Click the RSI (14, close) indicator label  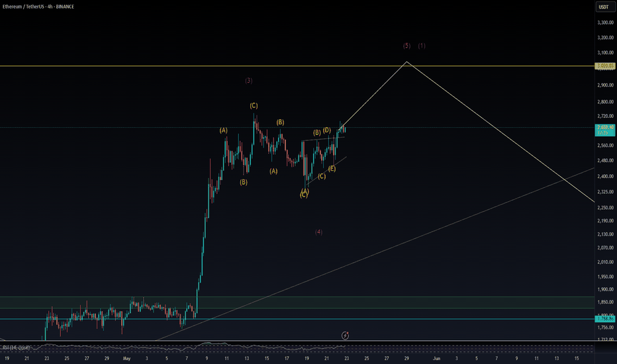click(x=16, y=348)
